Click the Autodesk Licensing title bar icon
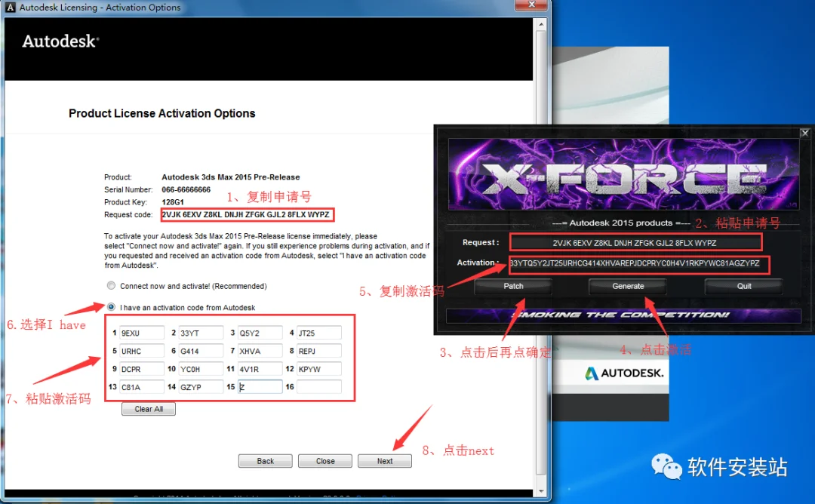 click(x=10, y=8)
